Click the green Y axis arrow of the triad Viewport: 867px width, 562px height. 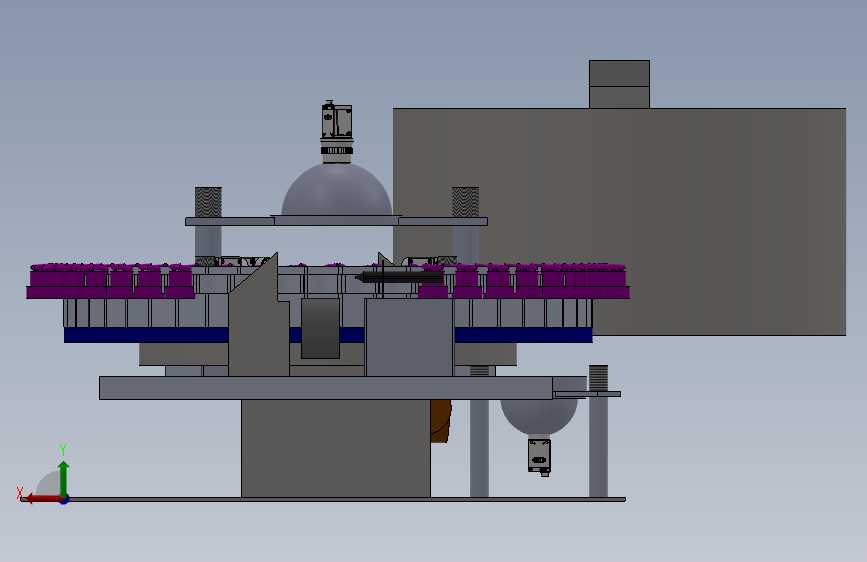point(64,478)
